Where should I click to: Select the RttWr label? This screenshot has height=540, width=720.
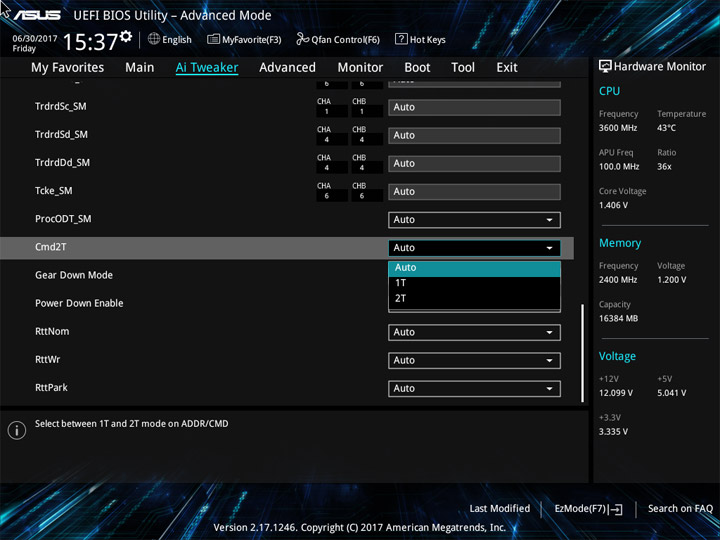click(48, 360)
